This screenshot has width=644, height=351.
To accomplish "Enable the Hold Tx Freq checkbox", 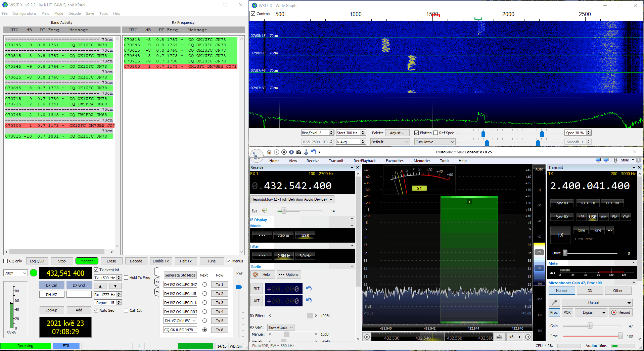I will point(126,278).
